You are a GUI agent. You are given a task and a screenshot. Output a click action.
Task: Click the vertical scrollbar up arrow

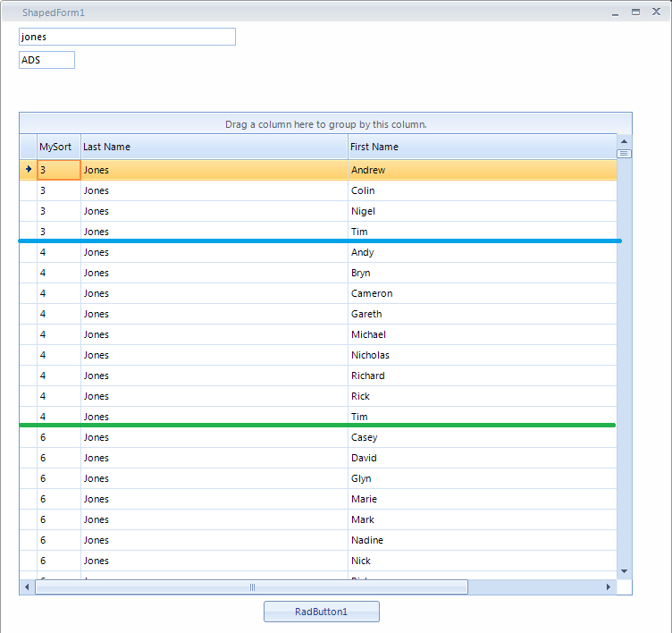coord(624,141)
